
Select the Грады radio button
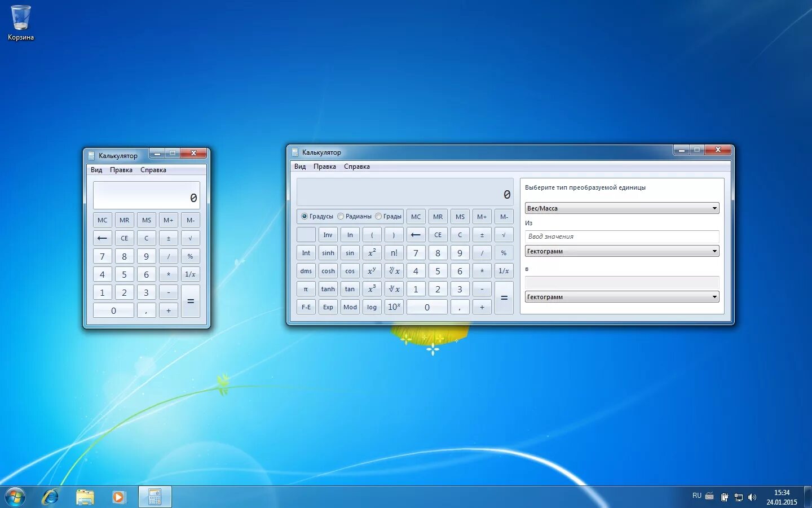point(378,216)
